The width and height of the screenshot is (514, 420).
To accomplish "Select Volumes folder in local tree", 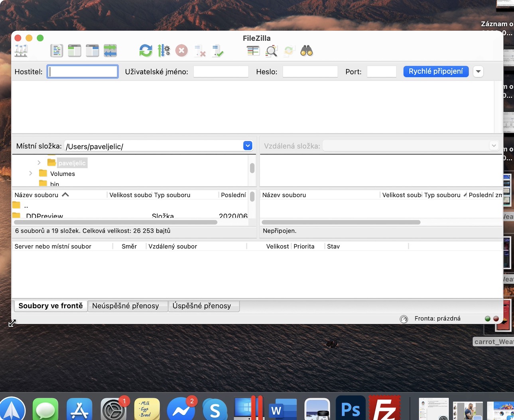I will (62, 174).
